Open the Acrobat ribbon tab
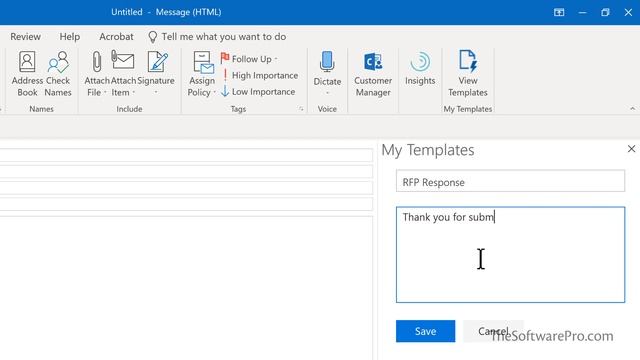 click(x=116, y=37)
